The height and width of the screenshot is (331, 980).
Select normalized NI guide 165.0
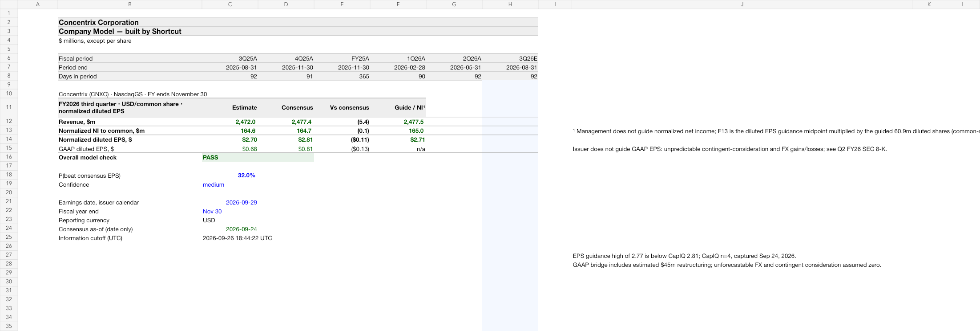[x=398, y=131]
